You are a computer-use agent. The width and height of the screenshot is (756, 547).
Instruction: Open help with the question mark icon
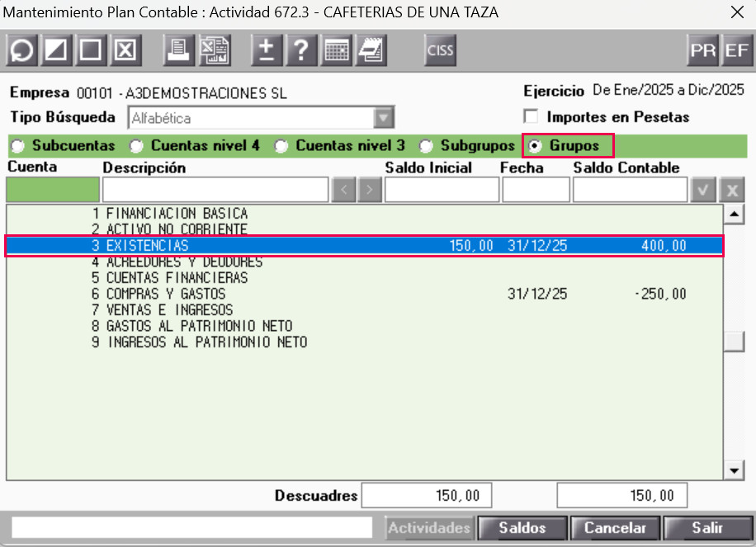[301, 50]
